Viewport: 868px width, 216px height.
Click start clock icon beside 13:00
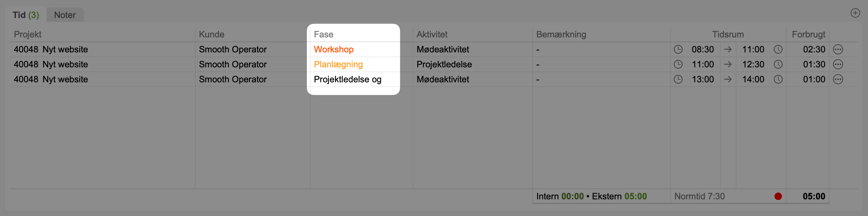tap(678, 80)
